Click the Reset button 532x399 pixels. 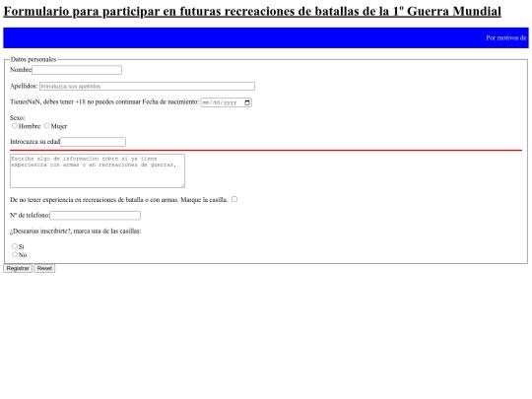(44, 268)
